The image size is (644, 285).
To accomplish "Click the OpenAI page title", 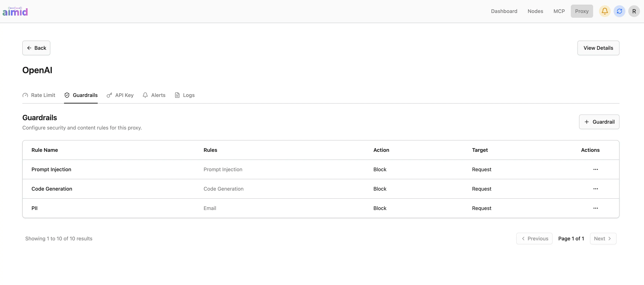I will [37, 70].
